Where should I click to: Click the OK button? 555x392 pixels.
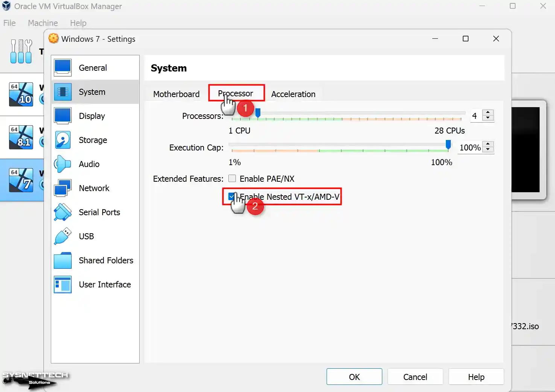(354, 377)
